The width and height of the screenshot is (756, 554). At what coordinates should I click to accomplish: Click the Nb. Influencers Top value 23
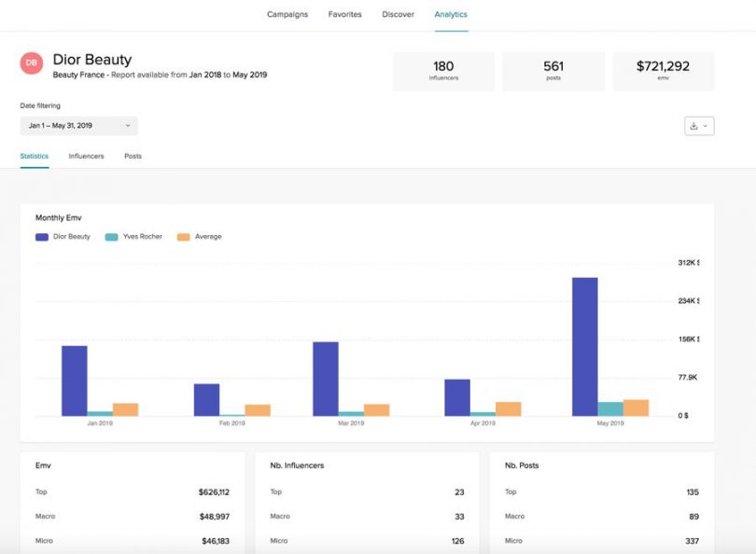(x=459, y=492)
